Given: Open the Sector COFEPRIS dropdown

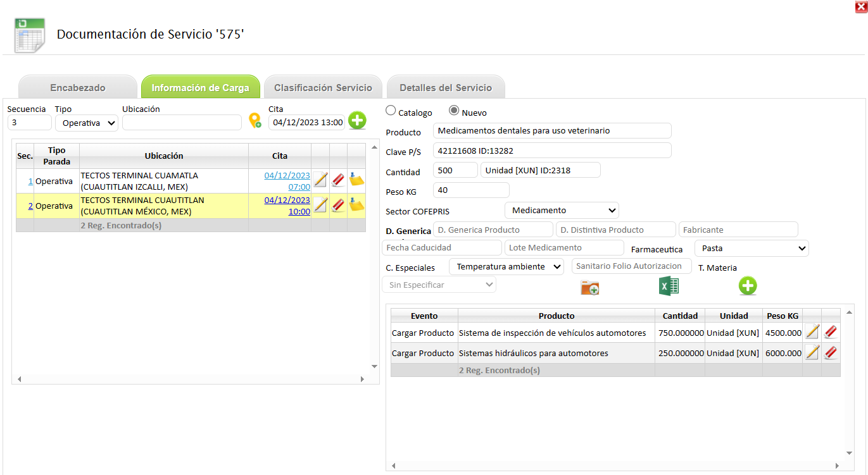Looking at the screenshot, I should 562,210.
